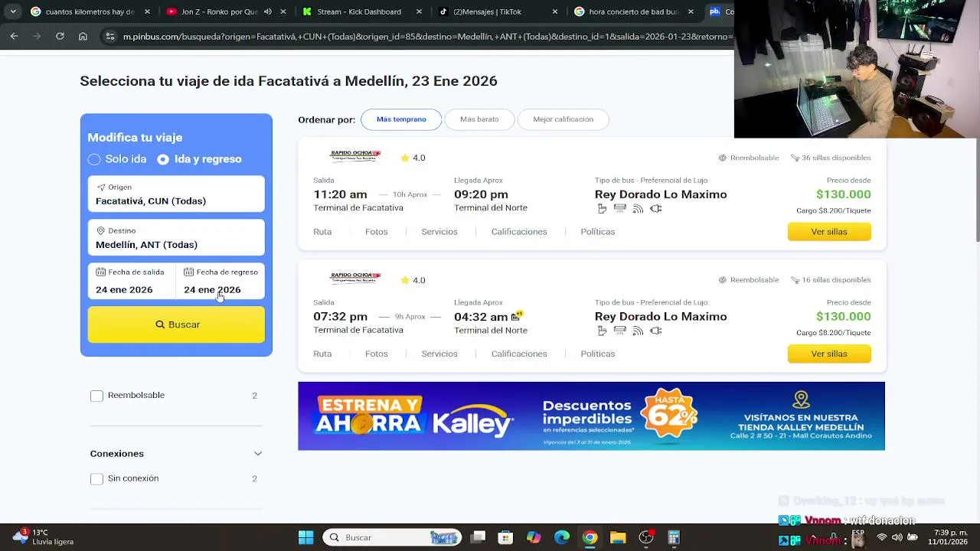The height and width of the screenshot is (551, 980).
Task: Sort by 'Más barato'
Action: [479, 119]
